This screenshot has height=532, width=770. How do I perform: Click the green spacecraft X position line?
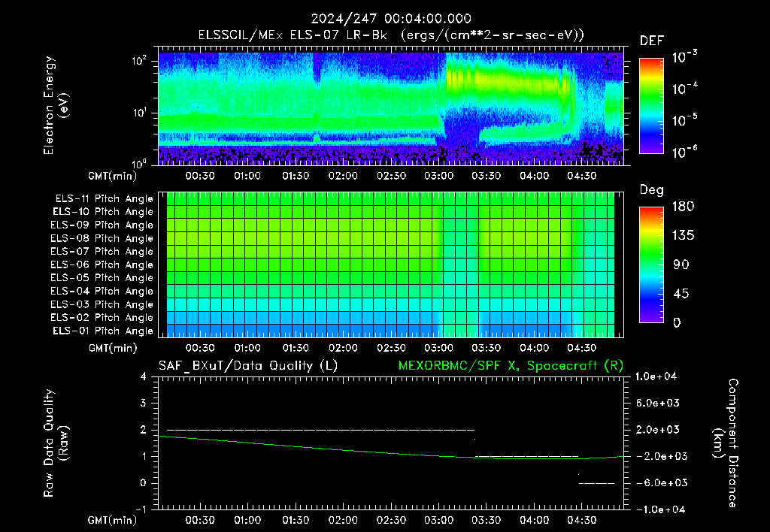coord(391,447)
